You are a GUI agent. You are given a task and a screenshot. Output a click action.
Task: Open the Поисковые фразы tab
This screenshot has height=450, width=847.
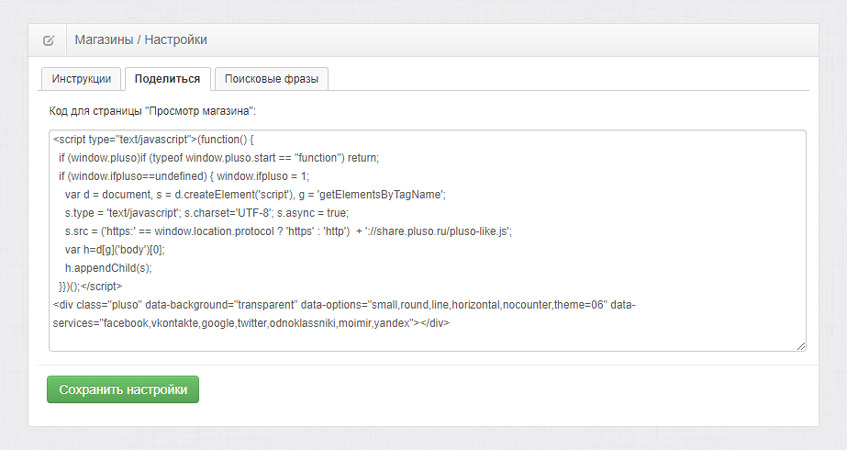tap(272, 79)
